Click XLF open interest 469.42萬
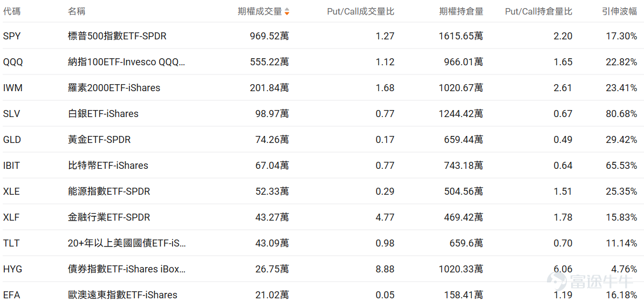This screenshot has width=644, height=301. pos(464,217)
